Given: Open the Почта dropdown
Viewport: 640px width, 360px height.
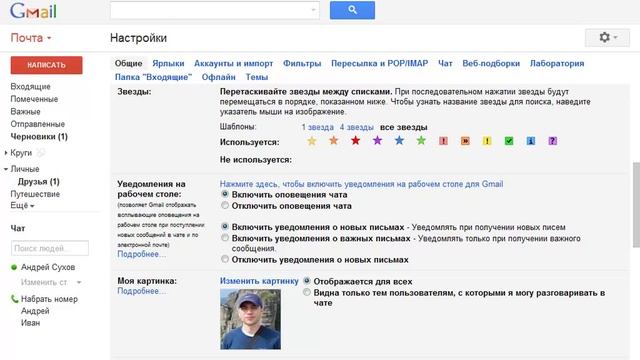Looking at the screenshot, I should point(31,38).
